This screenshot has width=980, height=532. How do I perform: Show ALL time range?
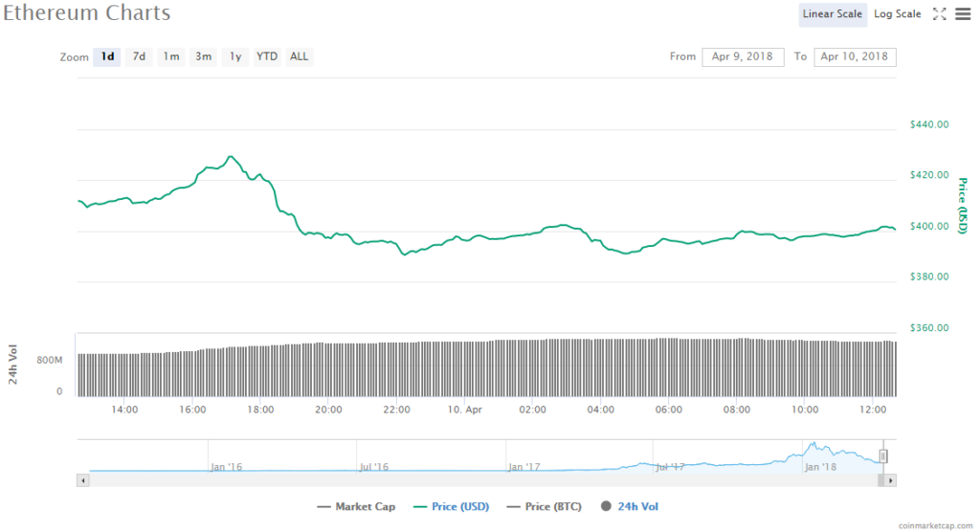[300, 56]
